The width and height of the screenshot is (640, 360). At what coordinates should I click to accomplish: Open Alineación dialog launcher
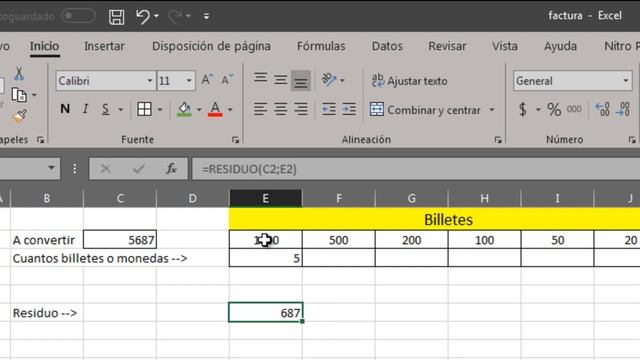(498, 140)
